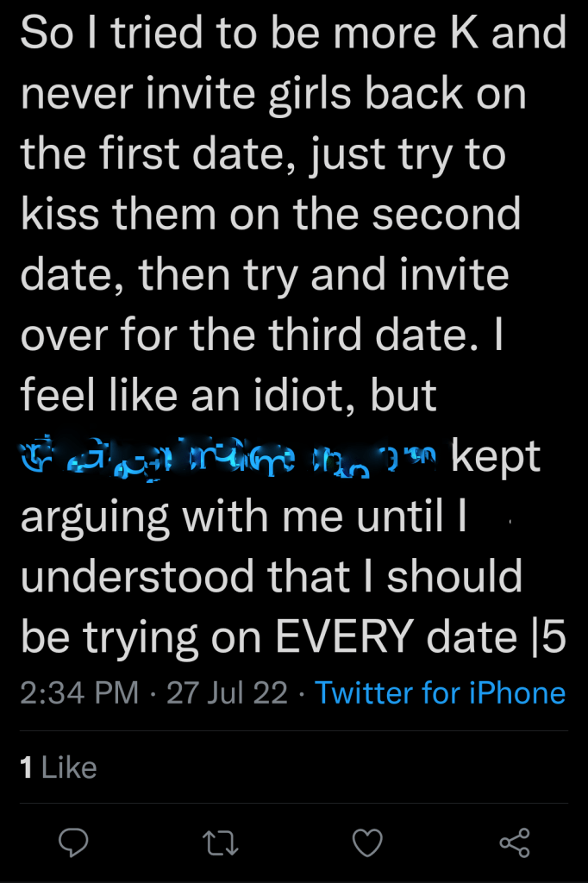Click the 2:34 PM timestamp

79,692
